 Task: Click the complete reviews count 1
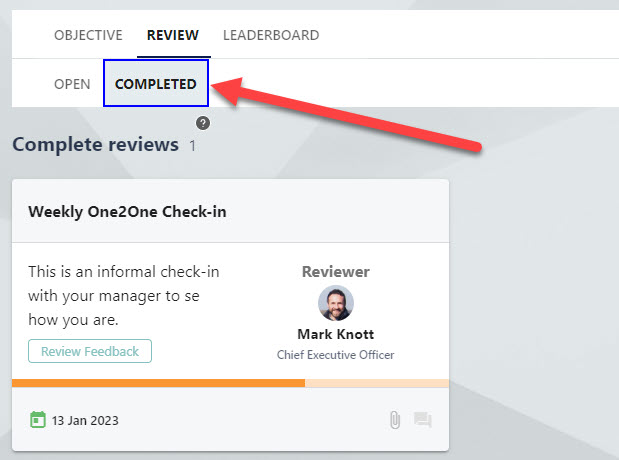pos(192,146)
